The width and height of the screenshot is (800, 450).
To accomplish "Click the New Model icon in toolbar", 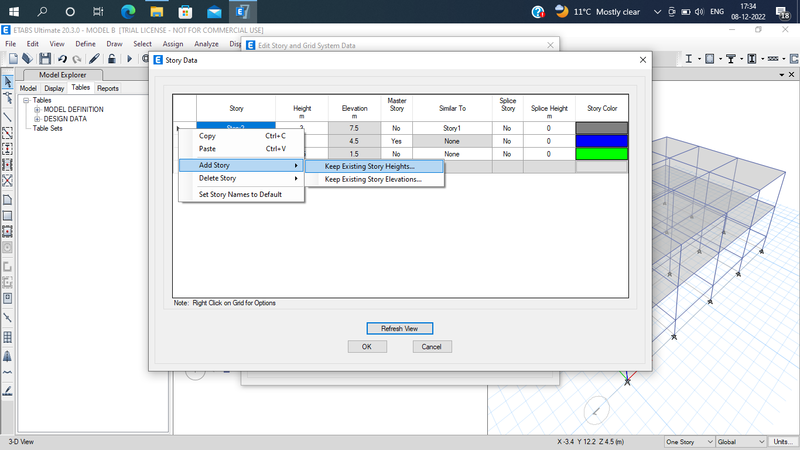I will 13,59.
